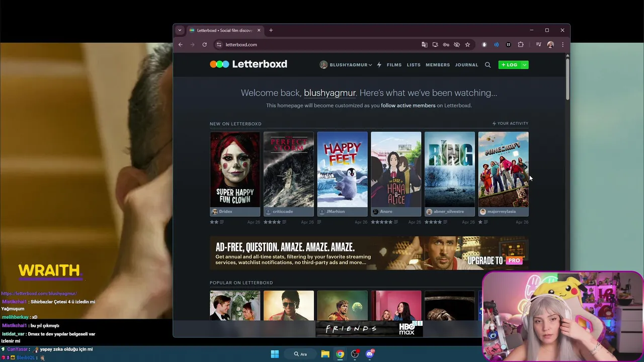Select the Letterboxd browser tab
This screenshot has width=644, height=362.
[x=224, y=30]
